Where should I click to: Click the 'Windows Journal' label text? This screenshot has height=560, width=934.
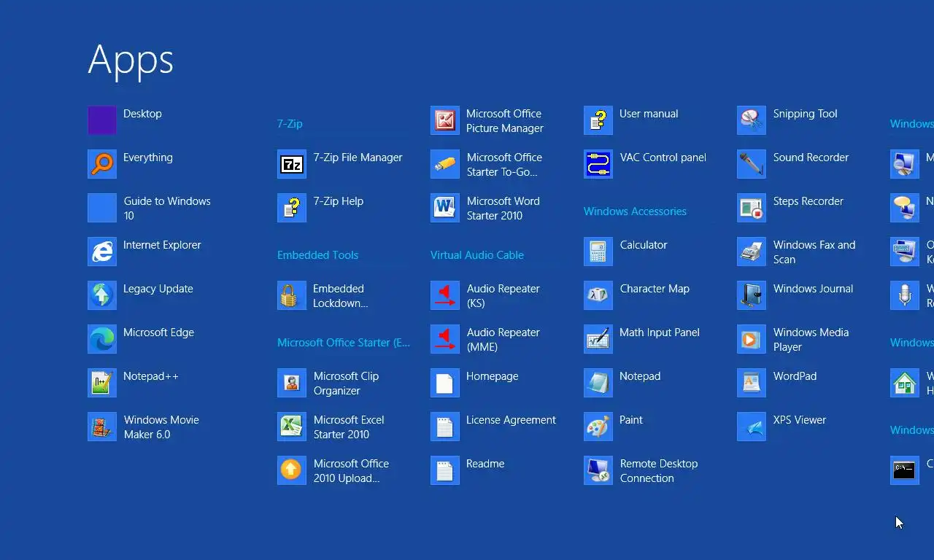tap(813, 289)
